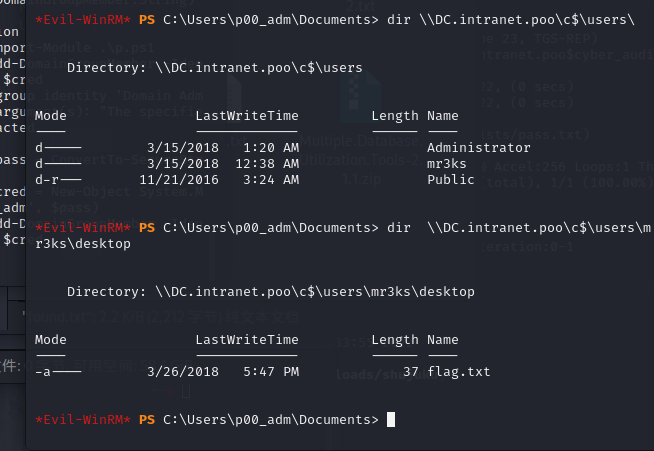Viewport: 654px width, 451px height.
Task: Click the file length value 37
Action: [x=411, y=372]
